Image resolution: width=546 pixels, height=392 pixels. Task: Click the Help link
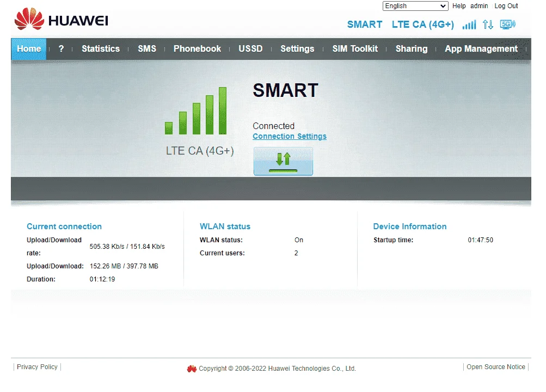pyautogui.click(x=459, y=6)
